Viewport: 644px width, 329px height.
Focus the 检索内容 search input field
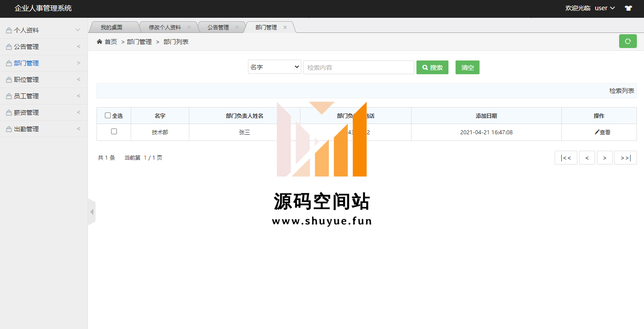(358, 68)
